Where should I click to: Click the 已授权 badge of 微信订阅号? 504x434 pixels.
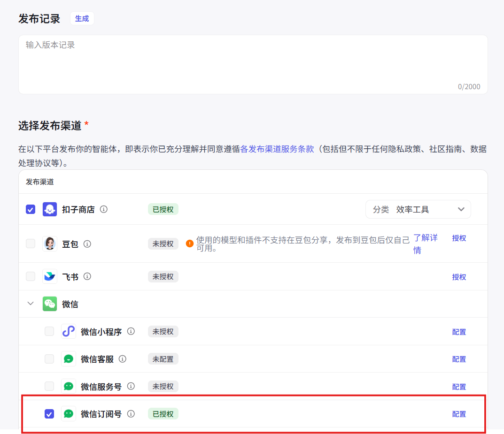point(163,414)
